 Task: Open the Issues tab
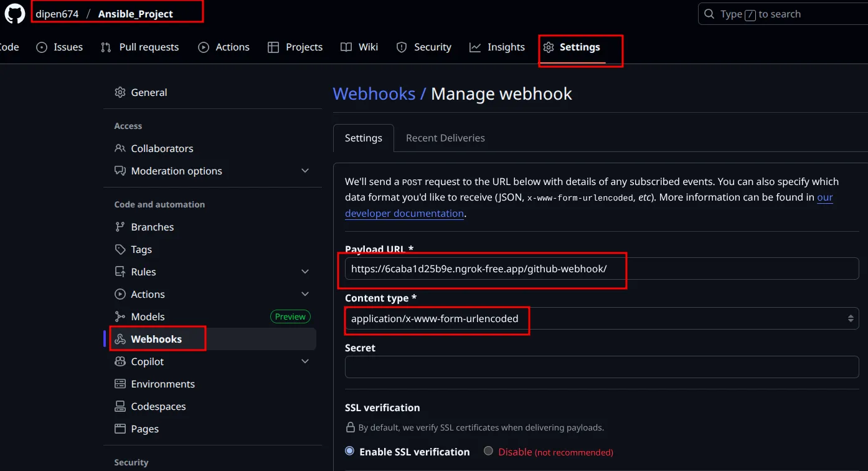(60, 47)
